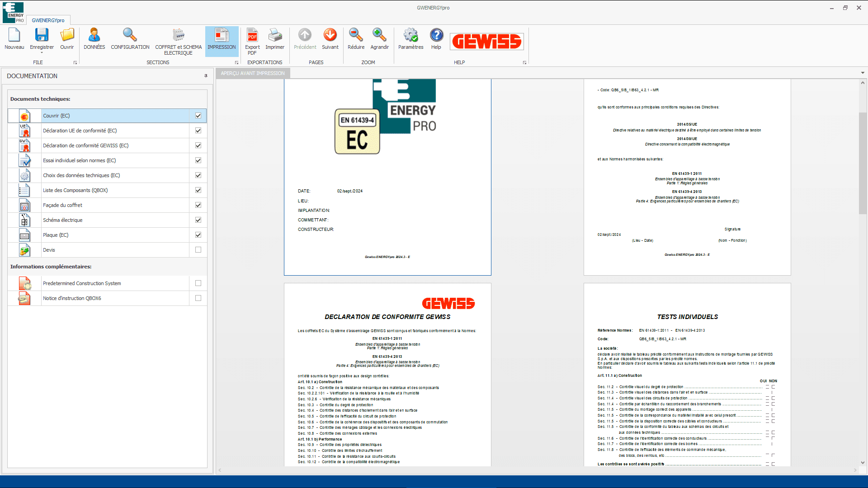Uncheck Couvrir (EC) checkbox
868x488 pixels.
tap(198, 116)
